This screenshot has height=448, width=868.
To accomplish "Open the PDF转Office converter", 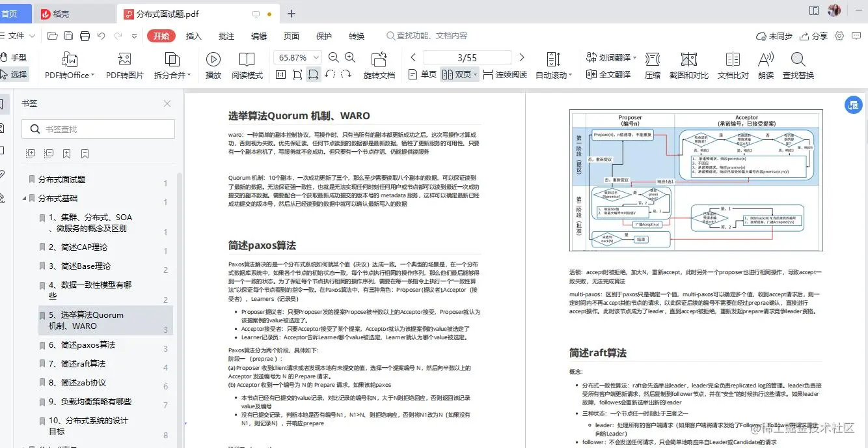I will 70,66.
